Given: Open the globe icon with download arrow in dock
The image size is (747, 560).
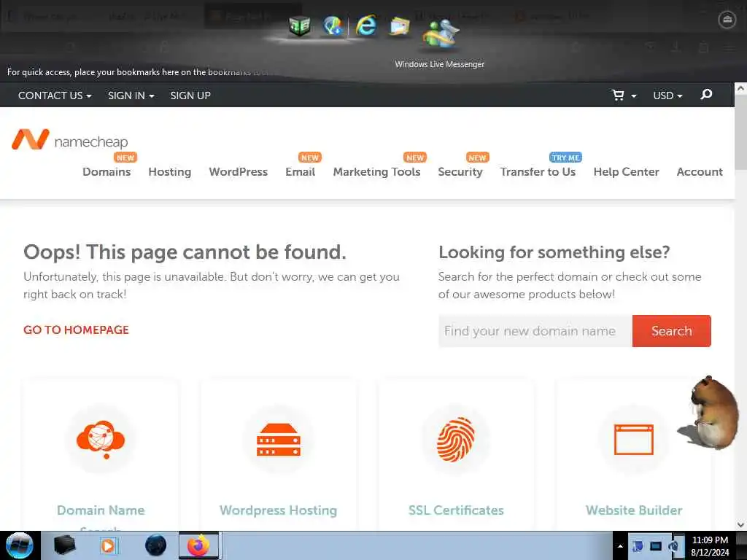Looking at the screenshot, I should click(333, 26).
